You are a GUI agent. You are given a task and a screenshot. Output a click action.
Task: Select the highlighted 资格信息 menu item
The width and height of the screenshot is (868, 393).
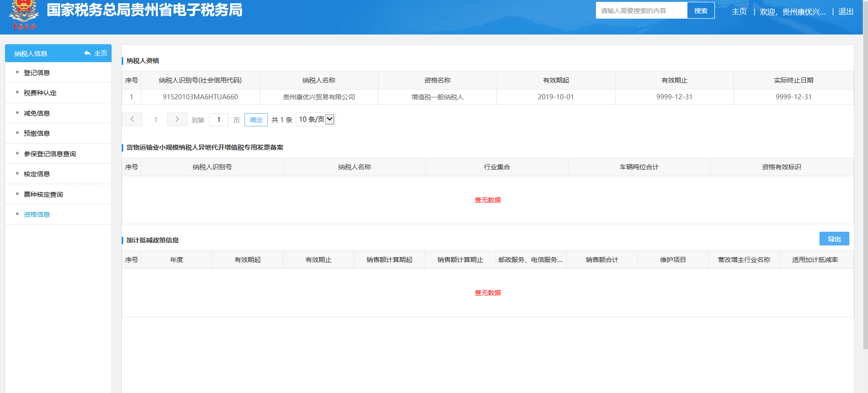[x=37, y=214]
